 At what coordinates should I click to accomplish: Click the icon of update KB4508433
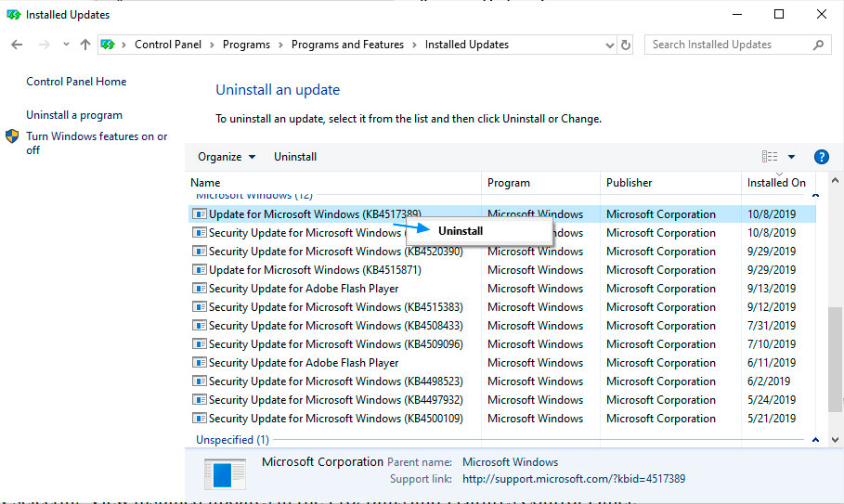tap(199, 326)
